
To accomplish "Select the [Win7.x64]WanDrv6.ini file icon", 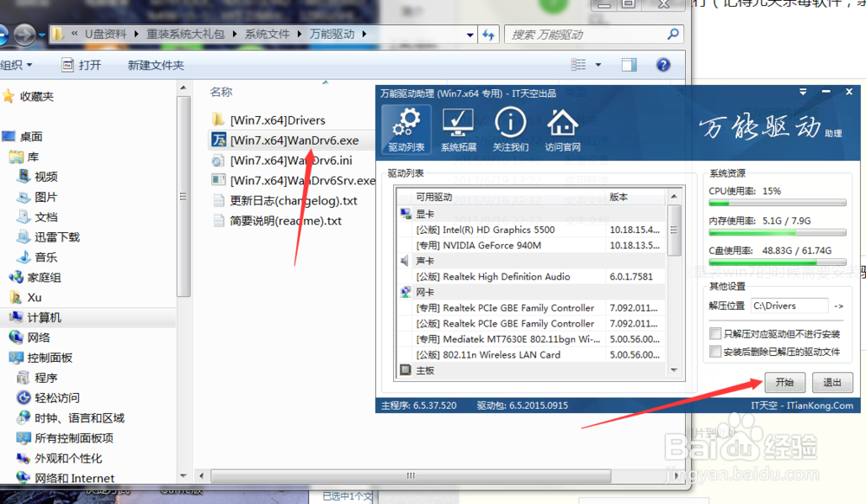I will pyautogui.click(x=218, y=161).
